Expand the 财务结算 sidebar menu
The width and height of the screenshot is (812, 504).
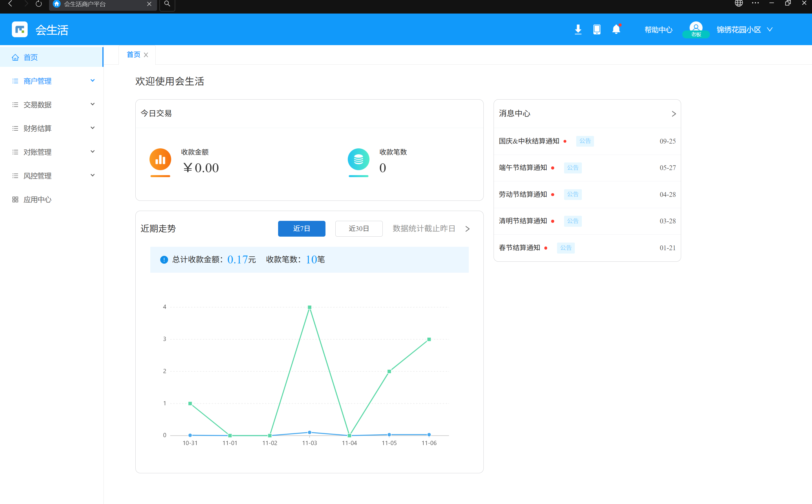[52, 128]
